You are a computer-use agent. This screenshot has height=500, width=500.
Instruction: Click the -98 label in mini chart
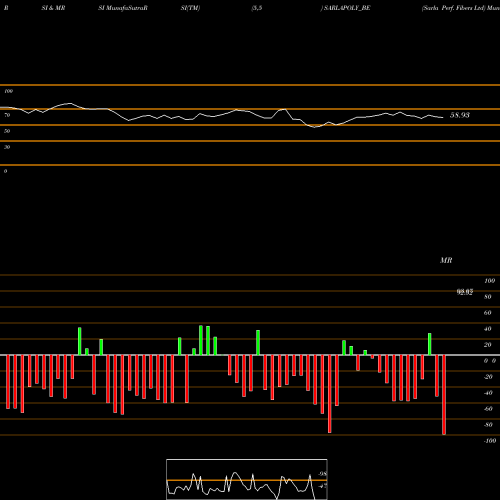coord(322,474)
